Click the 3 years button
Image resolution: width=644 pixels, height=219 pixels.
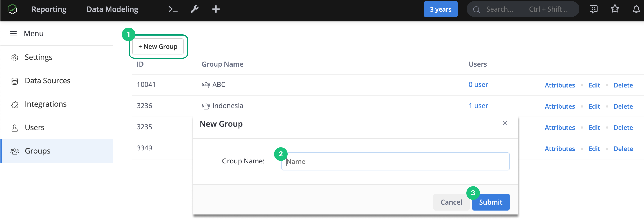click(x=441, y=9)
